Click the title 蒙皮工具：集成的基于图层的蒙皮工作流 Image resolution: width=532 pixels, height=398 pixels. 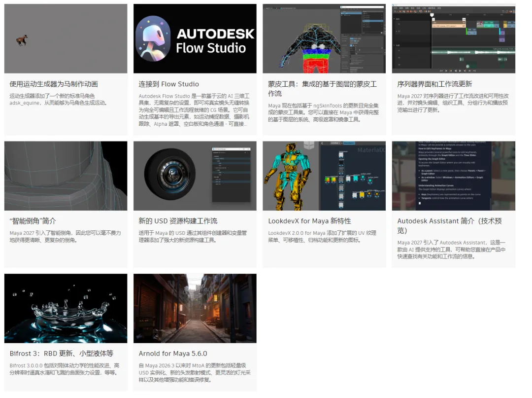[x=322, y=89]
